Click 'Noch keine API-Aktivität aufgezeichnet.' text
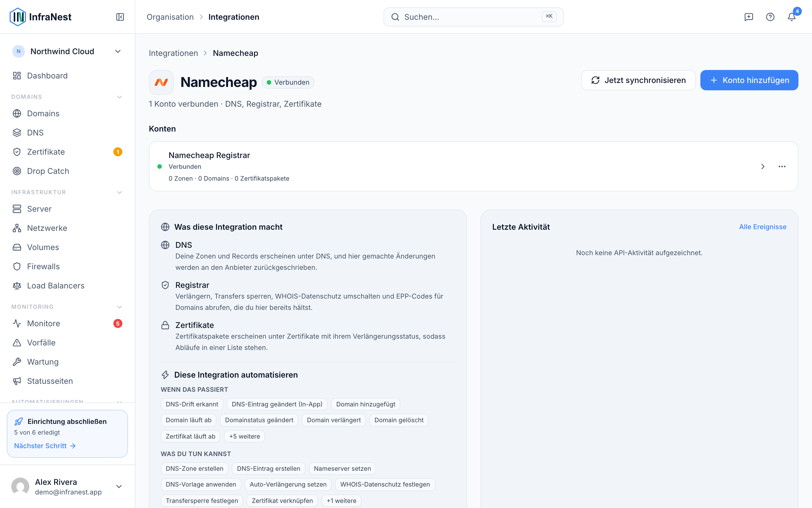Image resolution: width=812 pixels, height=508 pixels. tap(639, 253)
